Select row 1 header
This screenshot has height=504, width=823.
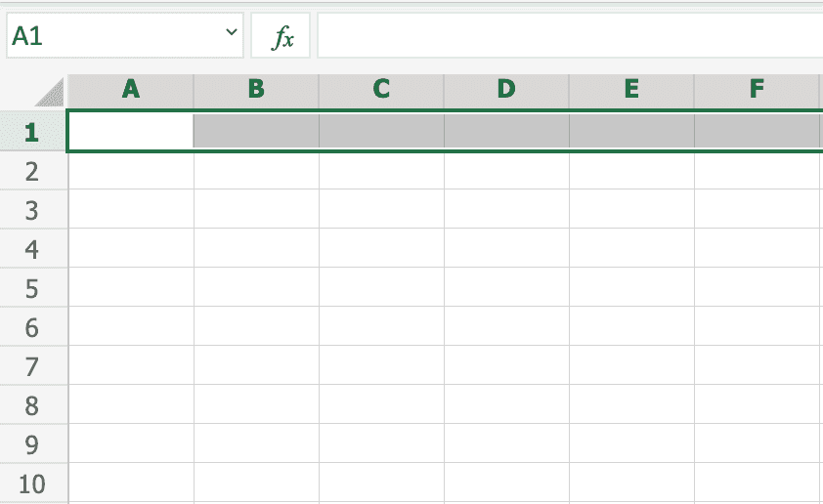click(x=32, y=132)
